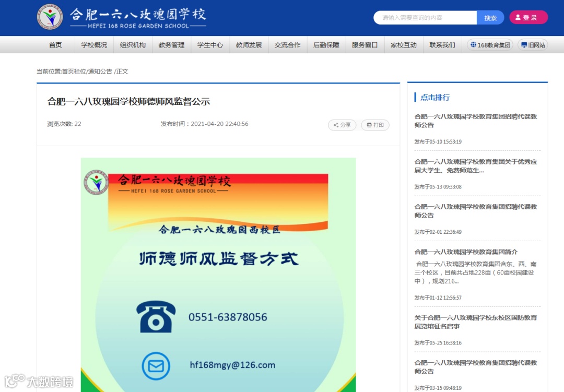Image resolution: width=564 pixels, height=392 pixels.
Task: Open the 联系我们 menu item
Action: (442, 45)
